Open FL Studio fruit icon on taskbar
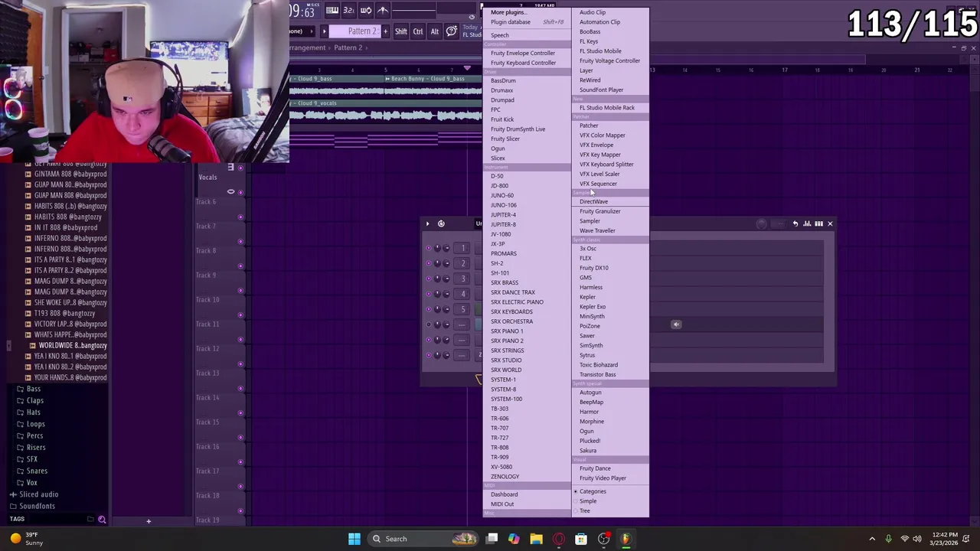The height and width of the screenshot is (551, 980). [626, 539]
